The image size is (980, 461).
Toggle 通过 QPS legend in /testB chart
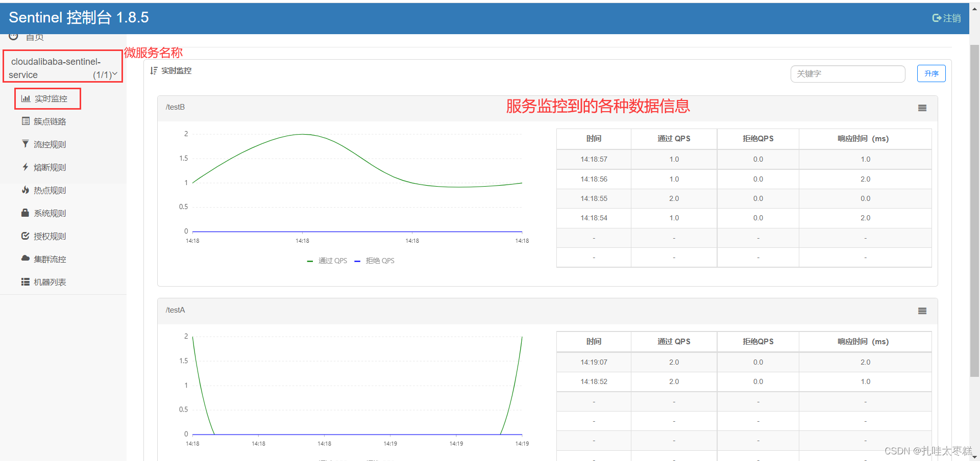point(327,261)
